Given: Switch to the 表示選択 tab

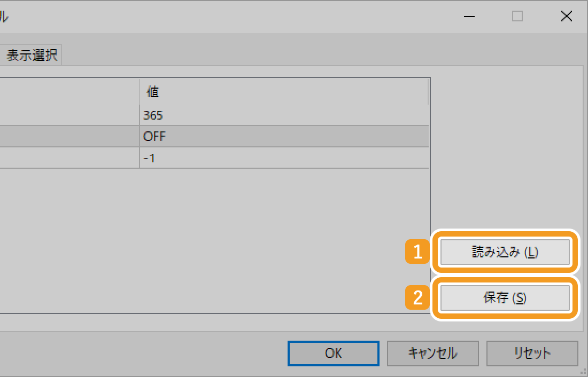Looking at the screenshot, I should click(32, 56).
